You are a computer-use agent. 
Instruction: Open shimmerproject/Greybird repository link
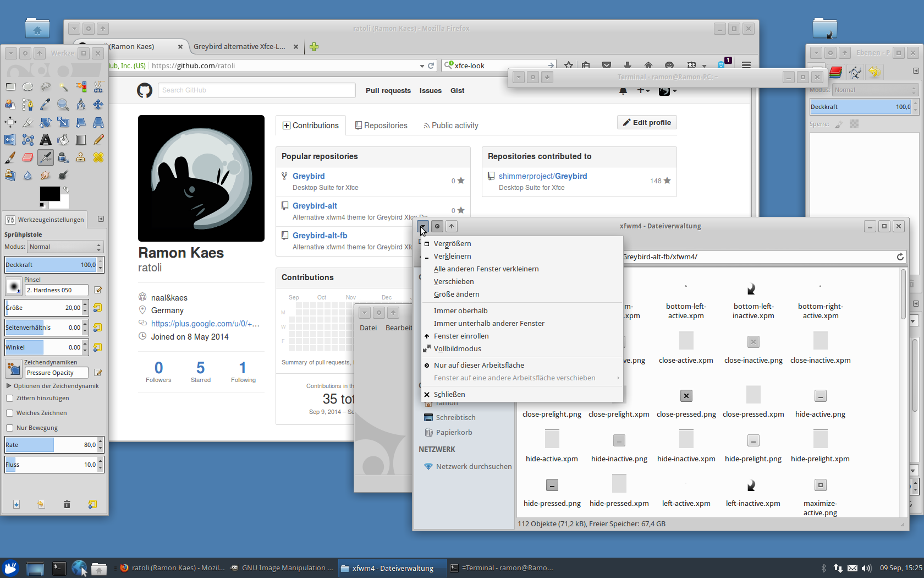click(x=543, y=176)
